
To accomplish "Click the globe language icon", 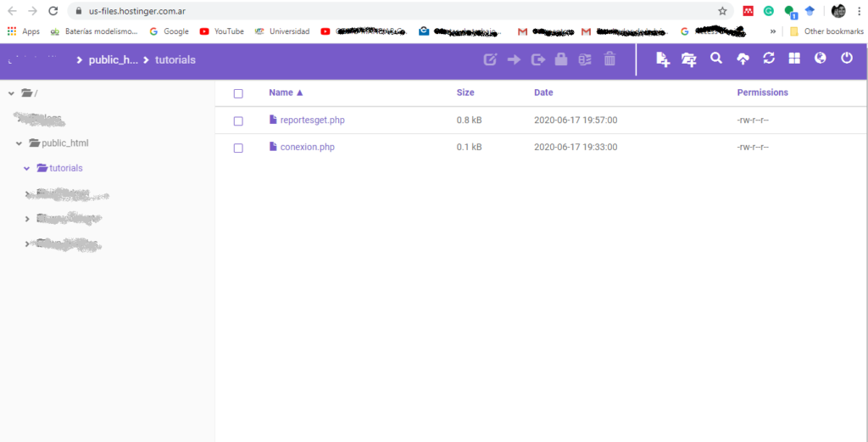I will coord(820,59).
